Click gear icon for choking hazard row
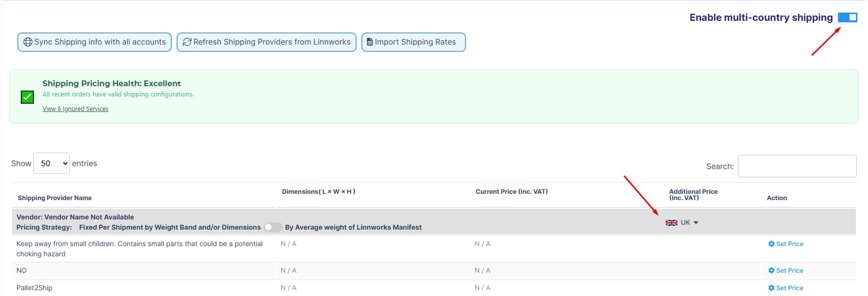 [771, 244]
